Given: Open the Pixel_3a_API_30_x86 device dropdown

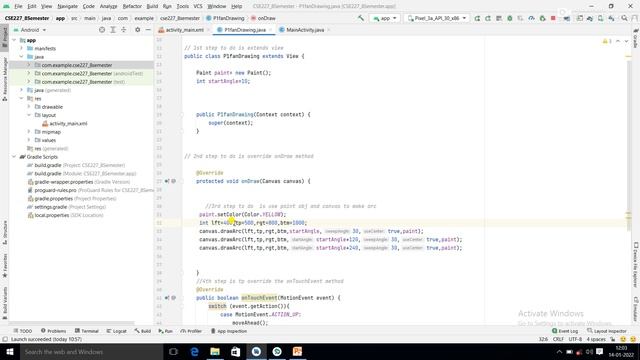Looking at the screenshot, I should click(x=437, y=18).
